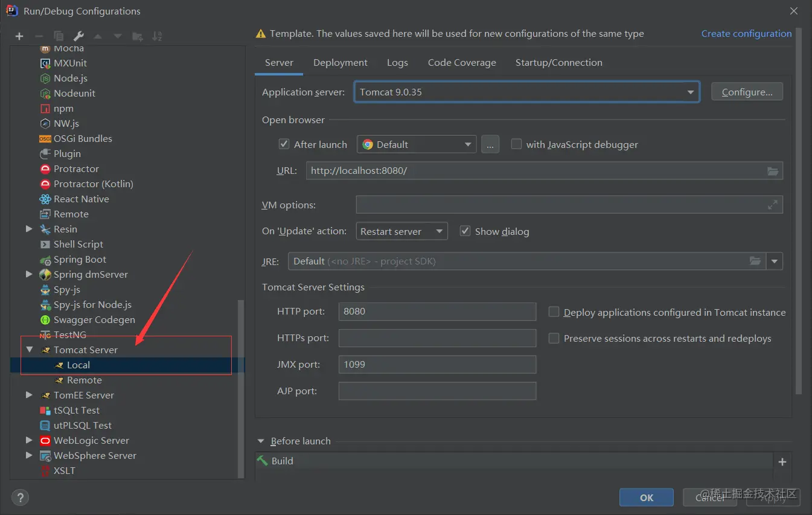The width and height of the screenshot is (812, 515).
Task: Switch to the Code Coverage tab
Action: 462,63
